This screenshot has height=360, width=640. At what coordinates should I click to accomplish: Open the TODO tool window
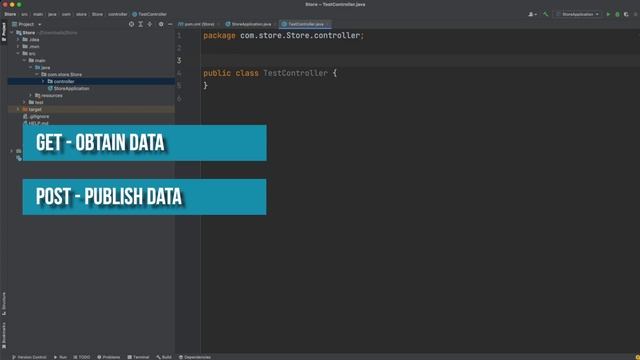click(x=82, y=357)
